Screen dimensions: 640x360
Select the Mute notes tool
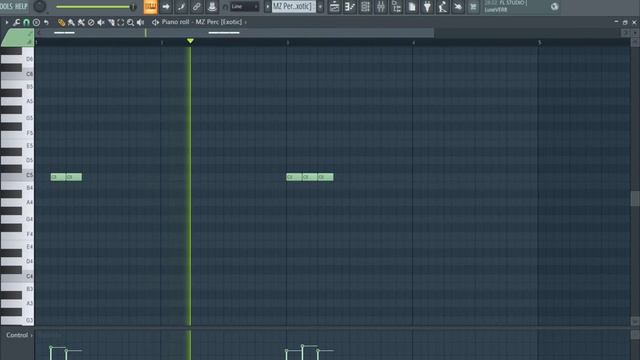click(x=101, y=22)
